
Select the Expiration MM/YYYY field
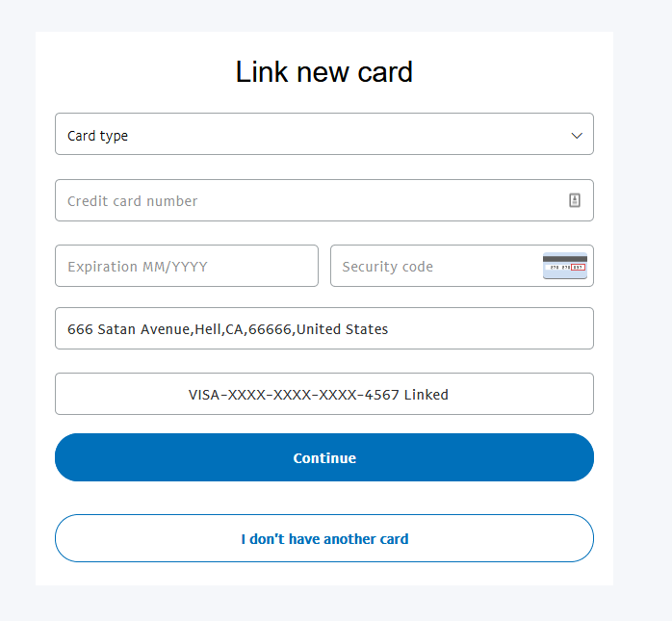[187, 266]
